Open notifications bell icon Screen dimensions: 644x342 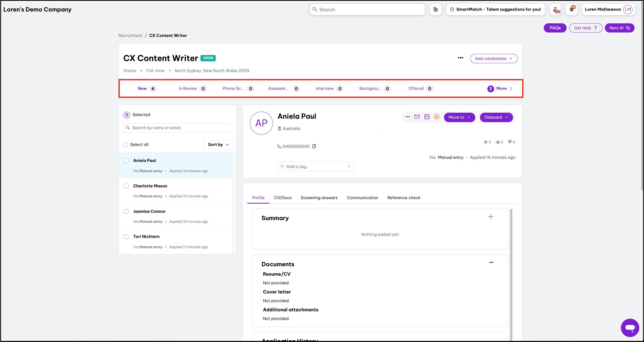[x=572, y=9]
